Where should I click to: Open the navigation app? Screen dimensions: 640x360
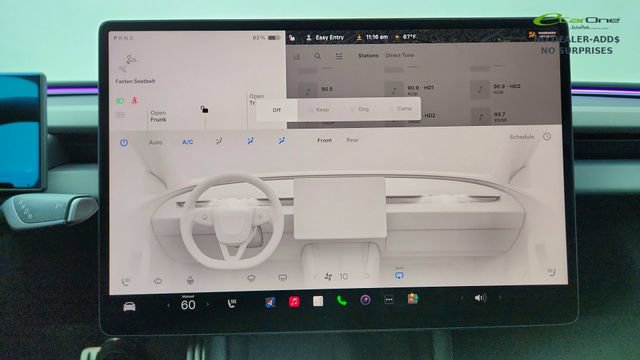pyautogui.click(x=270, y=302)
